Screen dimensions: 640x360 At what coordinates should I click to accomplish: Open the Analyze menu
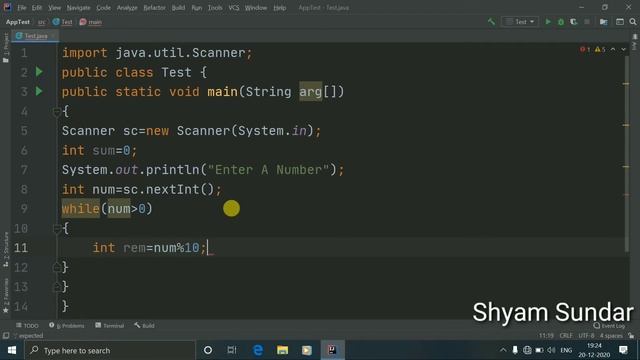(127, 8)
